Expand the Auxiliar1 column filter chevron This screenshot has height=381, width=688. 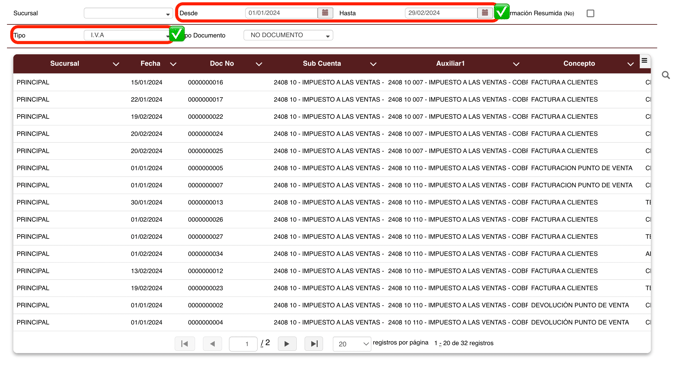point(516,64)
